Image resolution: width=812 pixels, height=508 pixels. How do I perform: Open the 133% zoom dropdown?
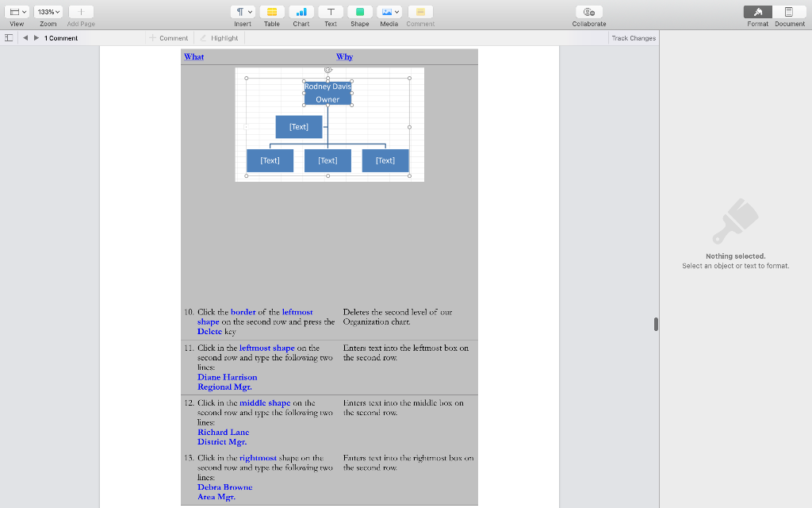point(48,12)
